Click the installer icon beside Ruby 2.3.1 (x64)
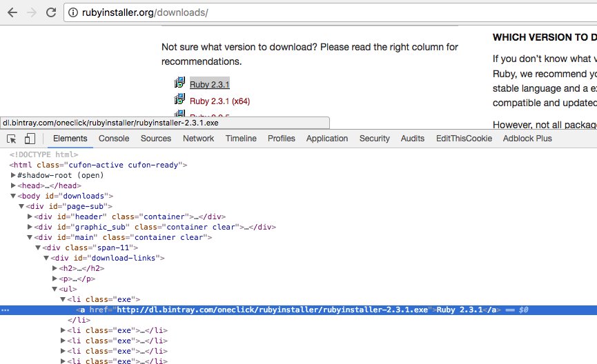Screen dimensions: 597x364 [179, 99]
